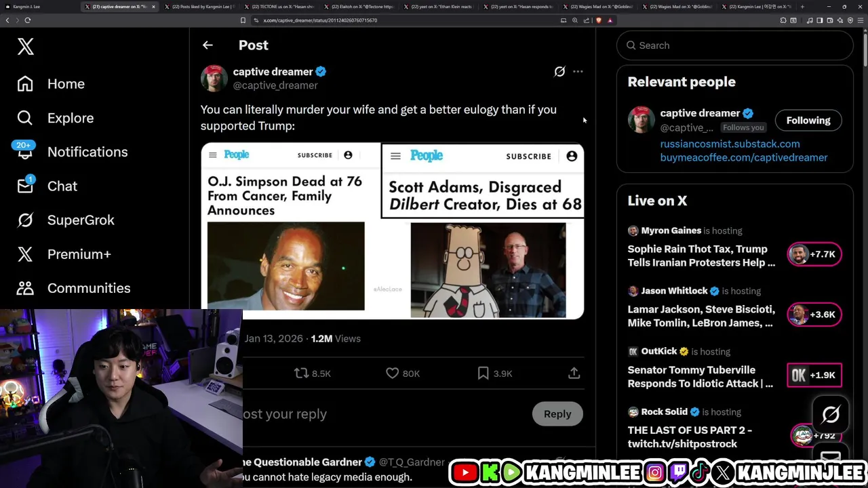Click the Grok icon on the post header

click(x=559, y=71)
